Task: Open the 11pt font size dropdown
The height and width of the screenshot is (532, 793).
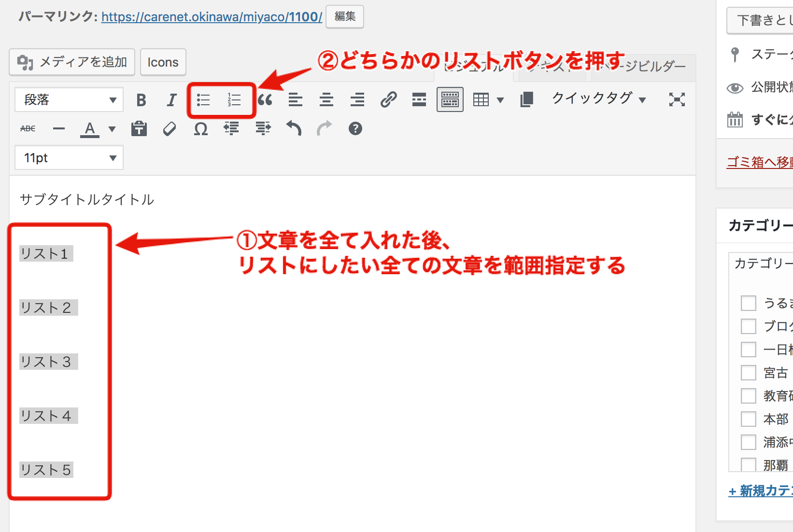Action: 69,158
